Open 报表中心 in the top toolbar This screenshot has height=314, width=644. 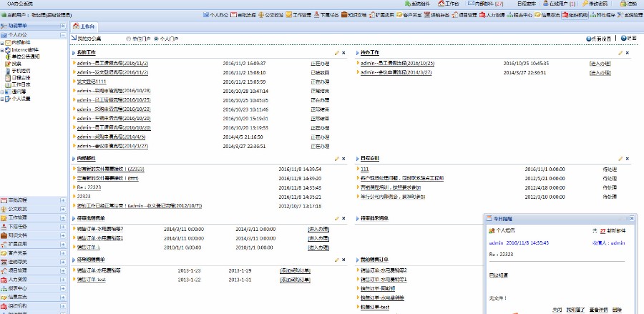click(x=519, y=15)
